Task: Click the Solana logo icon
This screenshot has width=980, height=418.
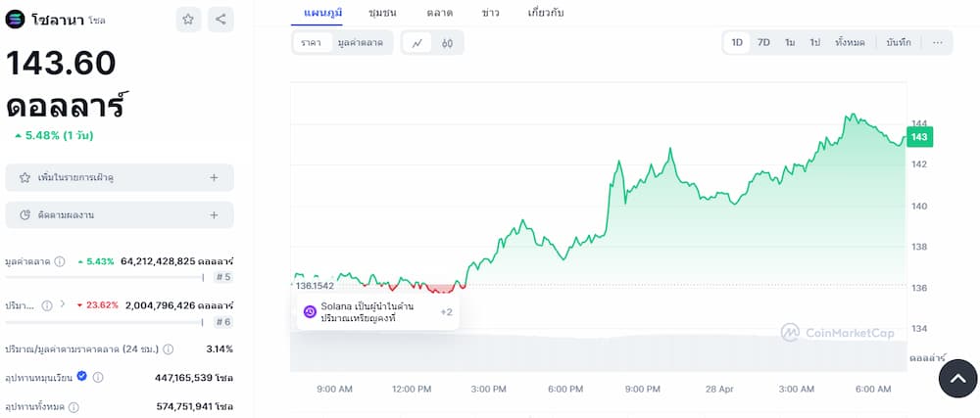Action: tap(15, 20)
